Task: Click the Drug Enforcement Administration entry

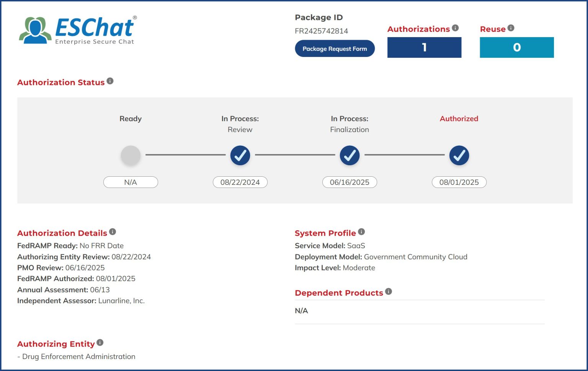Action: [78, 356]
